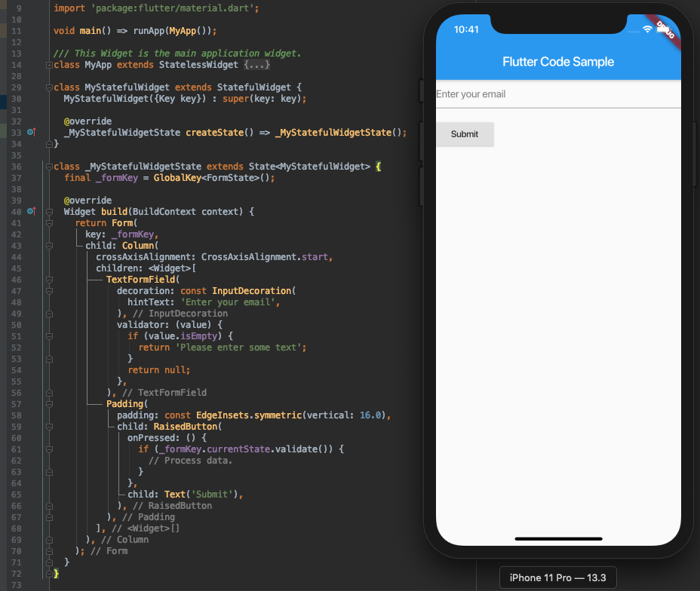Click line number 9 in the gutter
Image resolution: width=700 pixels, height=591 pixels.
click(19, 8)
